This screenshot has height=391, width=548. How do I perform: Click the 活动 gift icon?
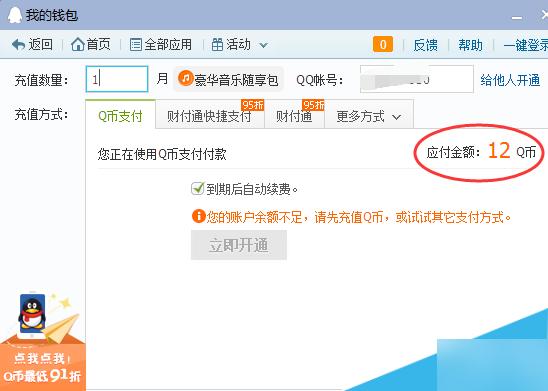[x=217, y=45]
